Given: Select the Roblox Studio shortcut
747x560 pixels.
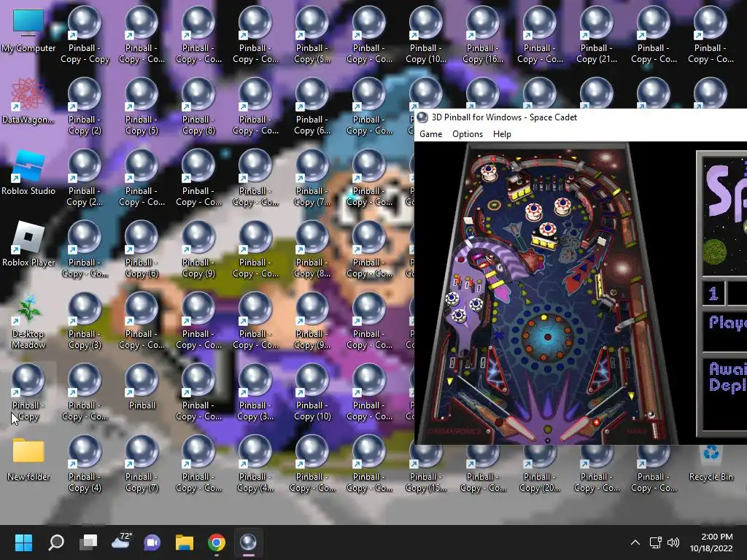Looking at the screenshot, I should [x=28, y=174].
